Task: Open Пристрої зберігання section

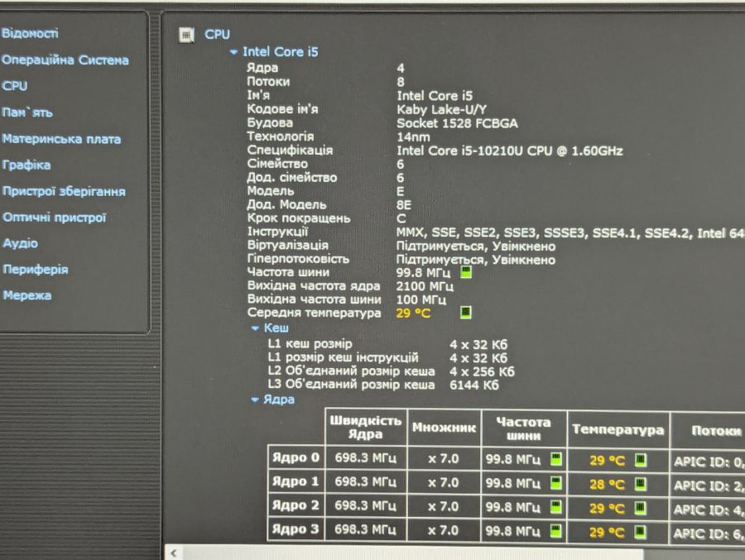Action: coord(64,191)
